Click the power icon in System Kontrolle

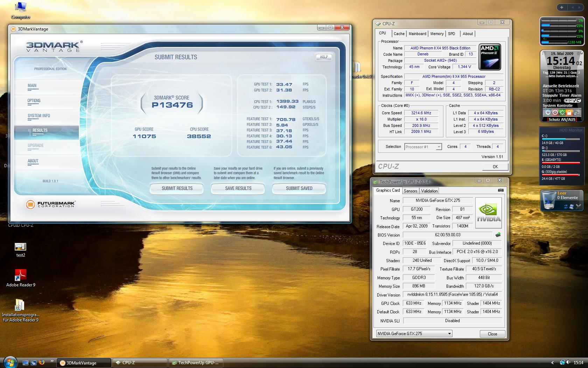(548, 113)
